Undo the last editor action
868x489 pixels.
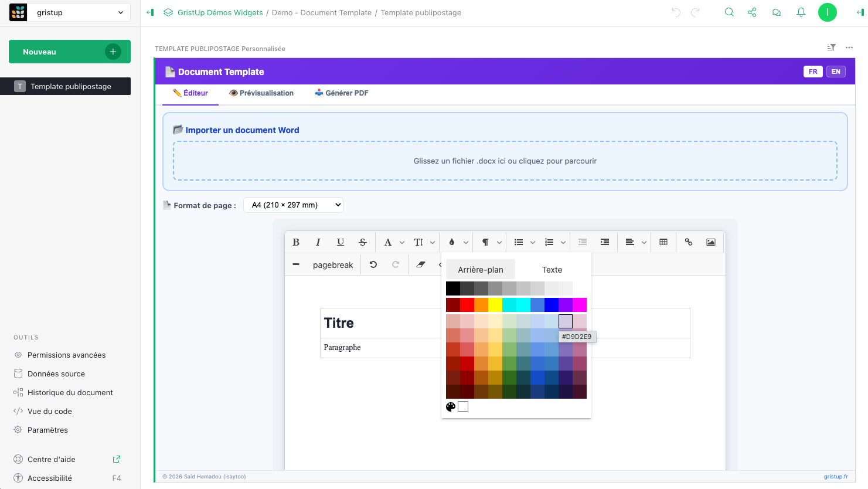373,264
